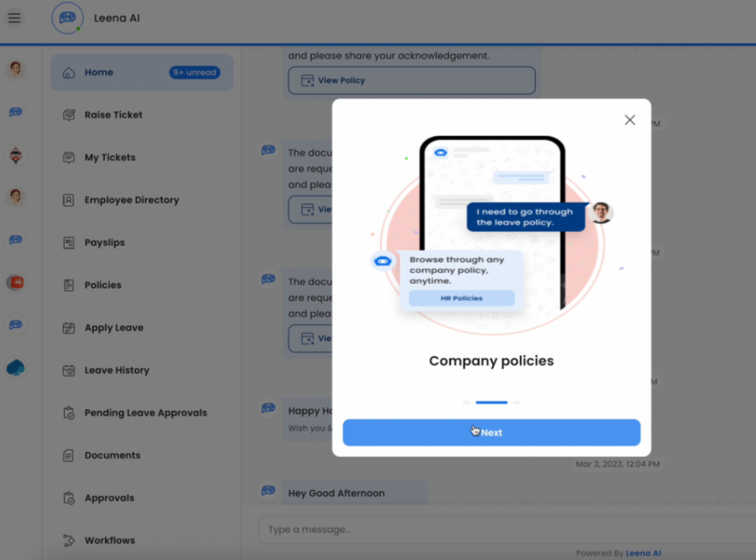Open Workflows in the sidebar

110,541
